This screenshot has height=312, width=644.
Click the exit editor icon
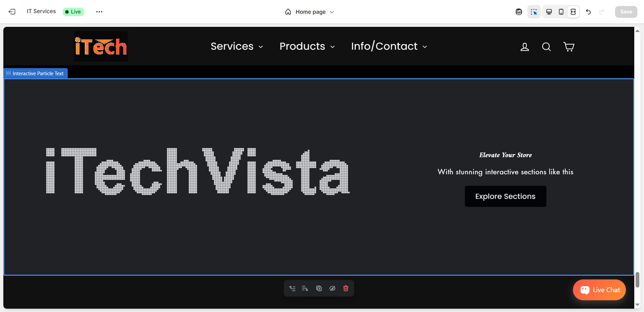pos(12,12)
